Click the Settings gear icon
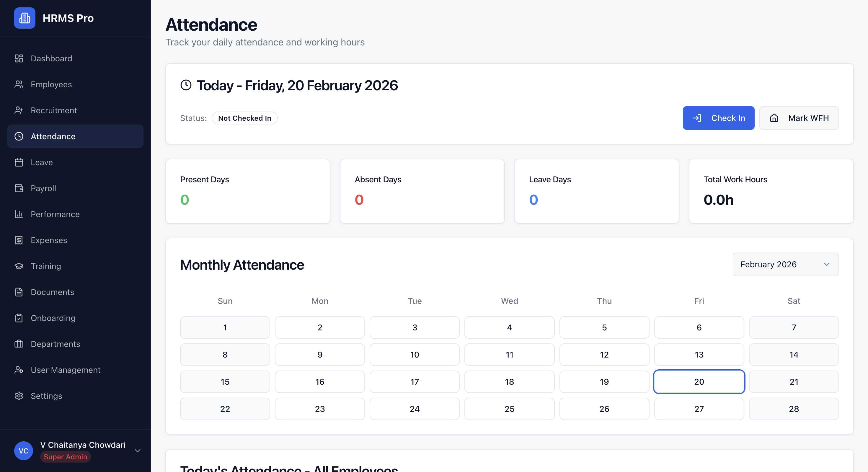Screen dimensions: 868x472 click(x=19, y=395)
